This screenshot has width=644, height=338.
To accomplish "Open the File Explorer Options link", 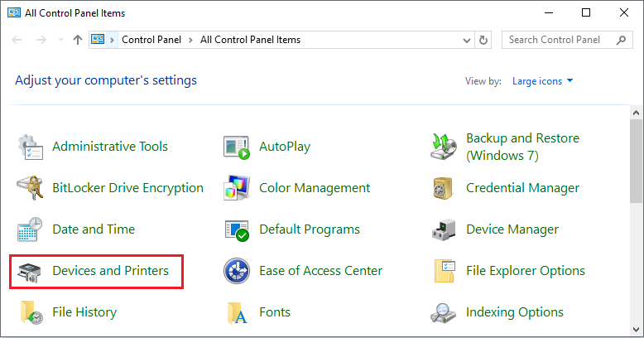I will click(x=525, y=271).
